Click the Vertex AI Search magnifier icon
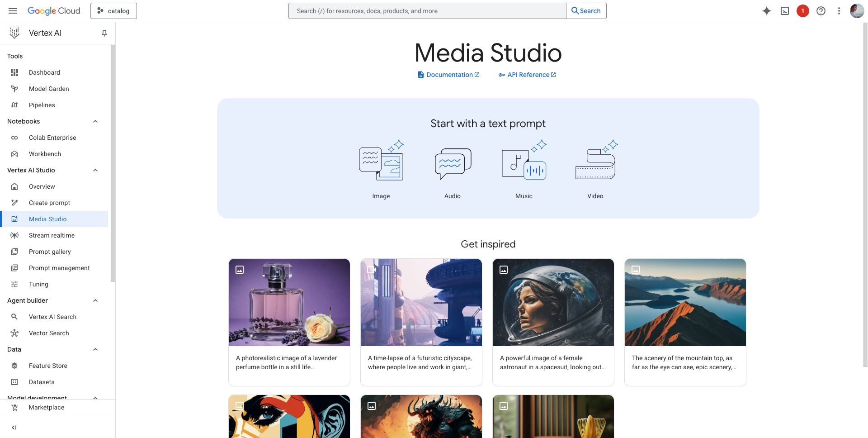 [14, 317]
